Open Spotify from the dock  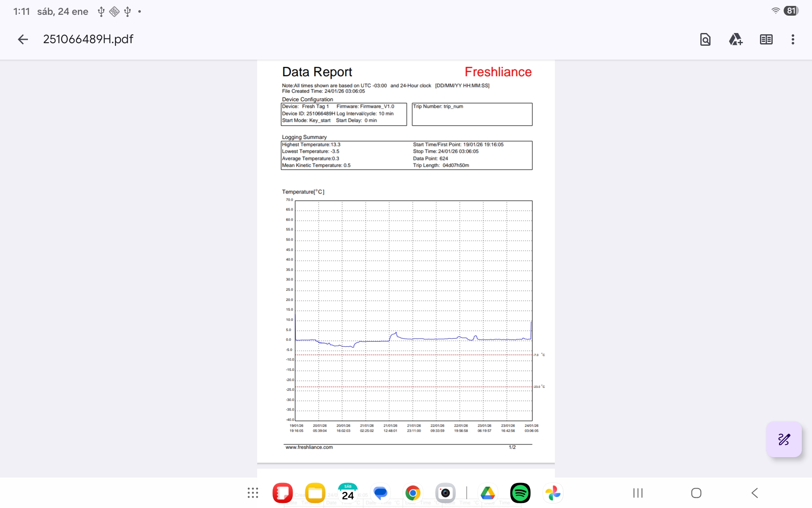[x=520, y=493]
